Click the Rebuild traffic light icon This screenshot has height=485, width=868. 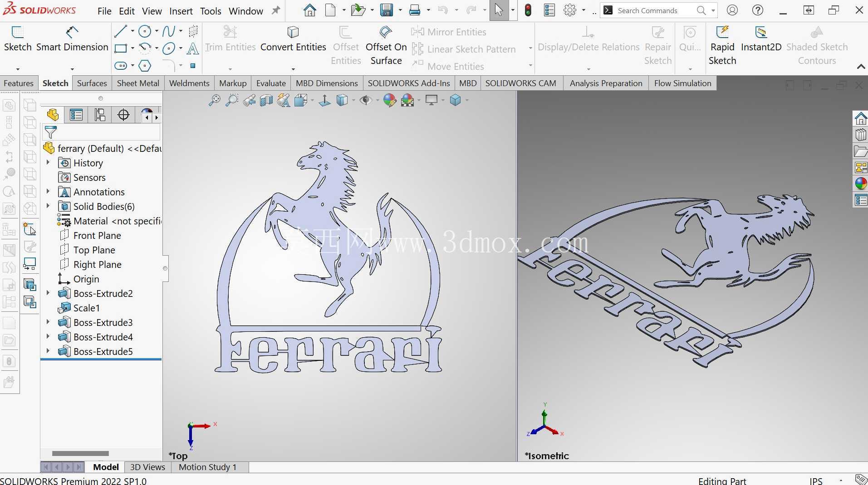click(x=528, y=10)
